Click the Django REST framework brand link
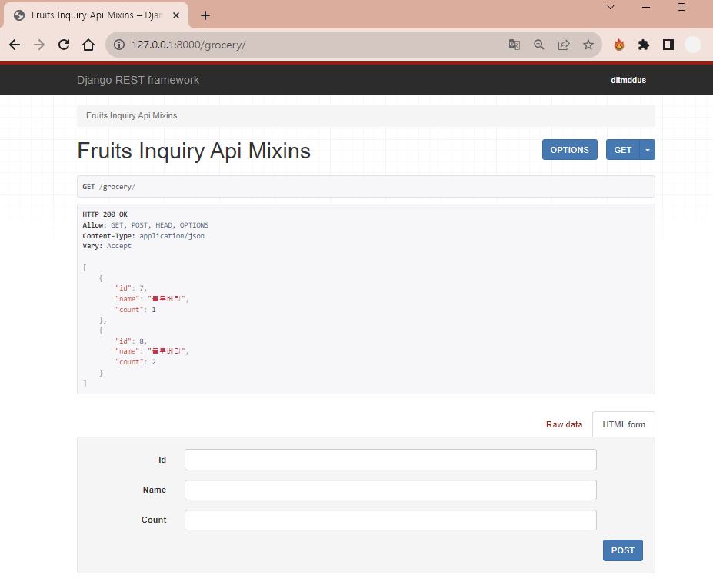The height and width of the screenshot is (588, 713). pos(138,80)
